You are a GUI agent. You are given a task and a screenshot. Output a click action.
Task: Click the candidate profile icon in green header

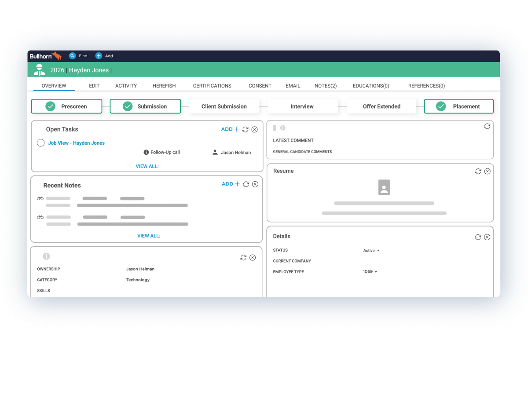click(x=40, y=69)
